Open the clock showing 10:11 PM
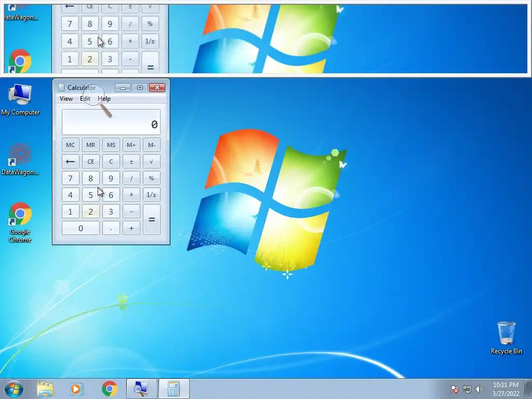Viewport: 532px width, 399px height. coord(506,389)
